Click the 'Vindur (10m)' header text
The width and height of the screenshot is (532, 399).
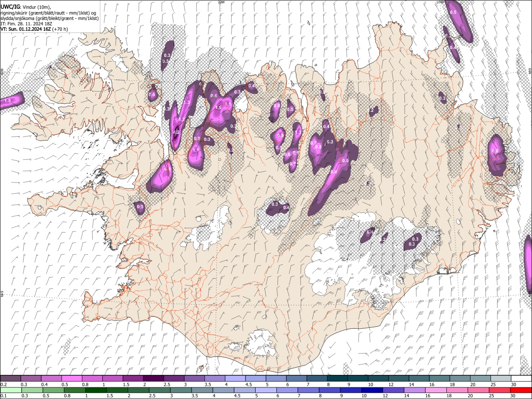(x=37, y=7)
